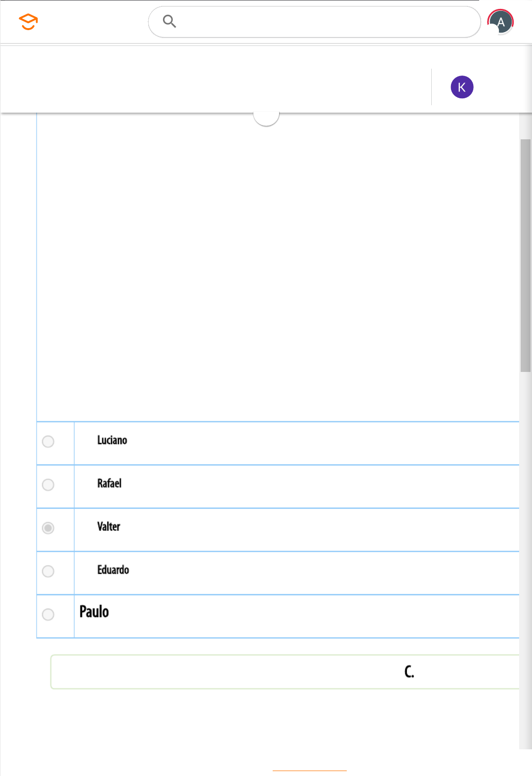Image resolution: width=532 pixels, height=776 pixels.
Task: Select the Paulo radio button
Action: [x=48, y=614]
